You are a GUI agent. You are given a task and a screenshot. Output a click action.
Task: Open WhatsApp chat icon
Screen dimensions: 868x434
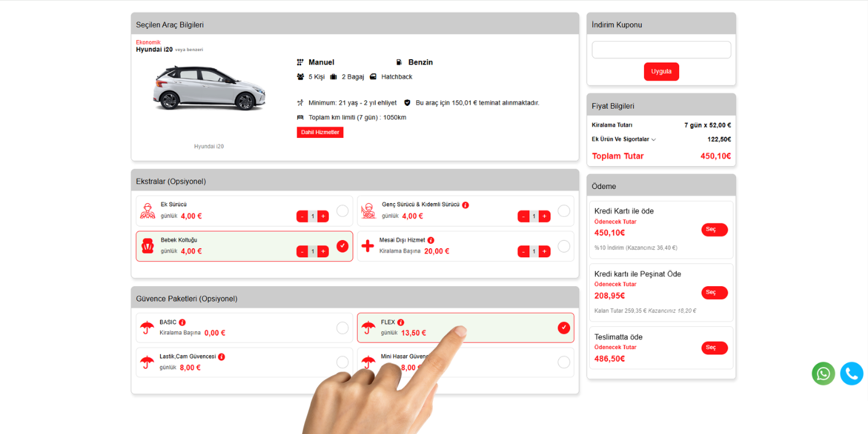(823, 374)
